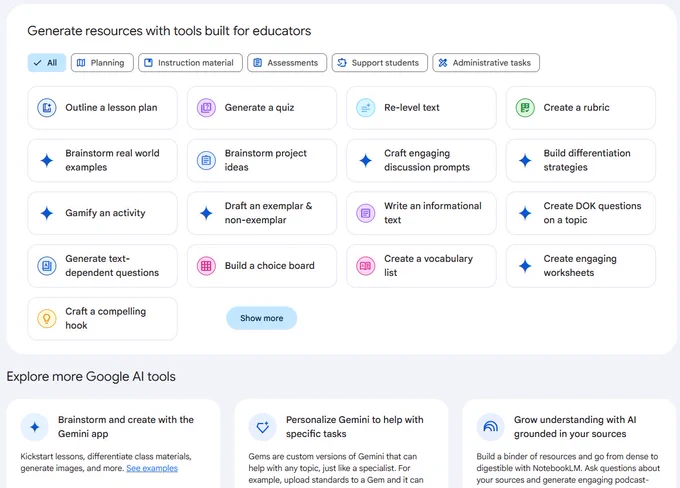This screenshot has width=680, height=488.
Task: Click the Outline a lesson plan icon
Action: [47, 108]
